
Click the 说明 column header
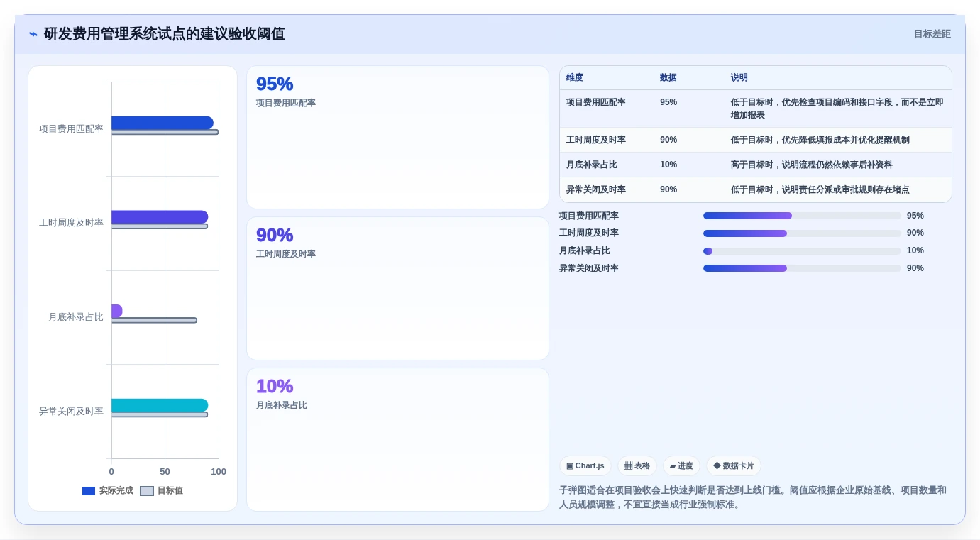tap(739, 78)
